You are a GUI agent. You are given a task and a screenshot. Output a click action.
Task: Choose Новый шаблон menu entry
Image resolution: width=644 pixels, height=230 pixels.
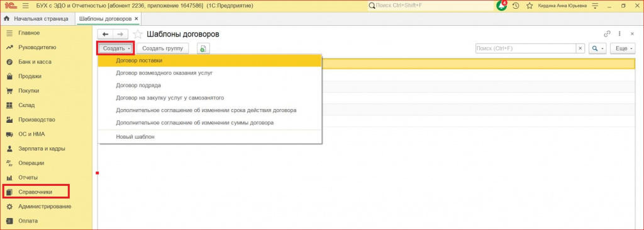[x=209, y=137]
